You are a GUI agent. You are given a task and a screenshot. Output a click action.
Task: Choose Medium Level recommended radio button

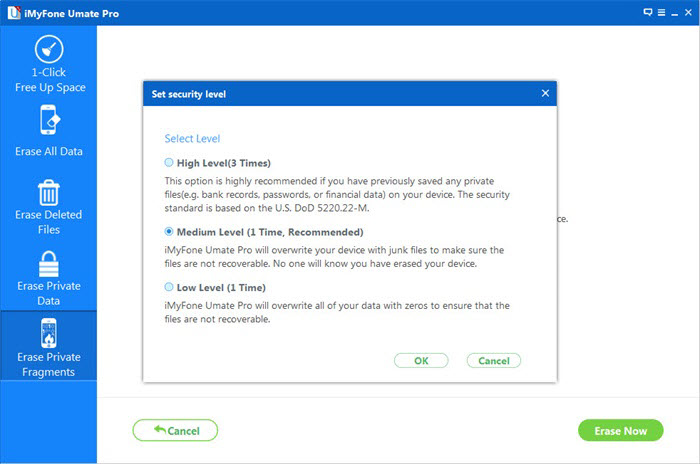click(x=169, y=231)
